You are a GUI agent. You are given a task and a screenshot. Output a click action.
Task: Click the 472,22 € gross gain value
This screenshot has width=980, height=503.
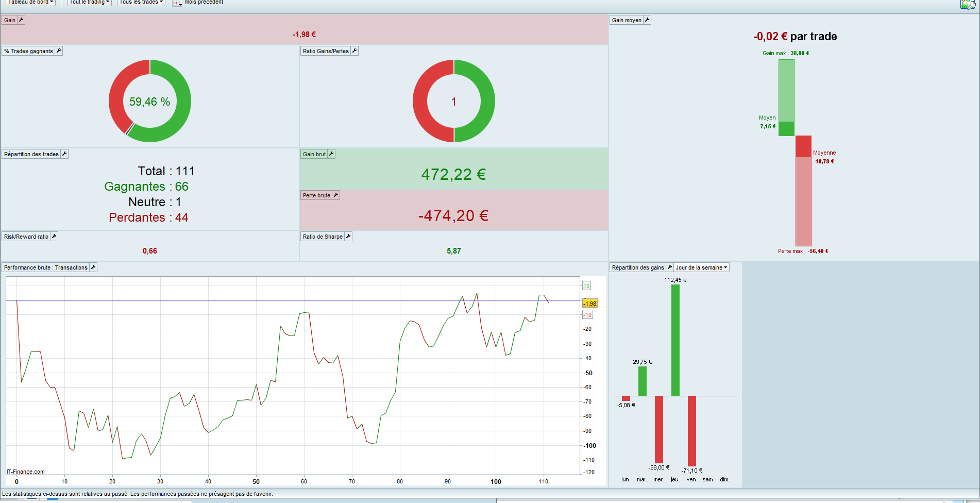point(454,174)
